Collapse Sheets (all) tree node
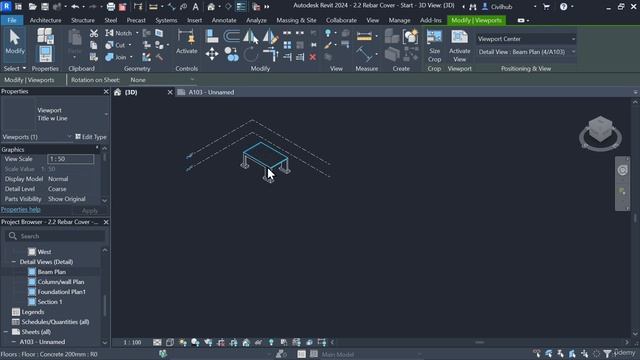Viewport: 640px width, 360px height. [6, 332]
